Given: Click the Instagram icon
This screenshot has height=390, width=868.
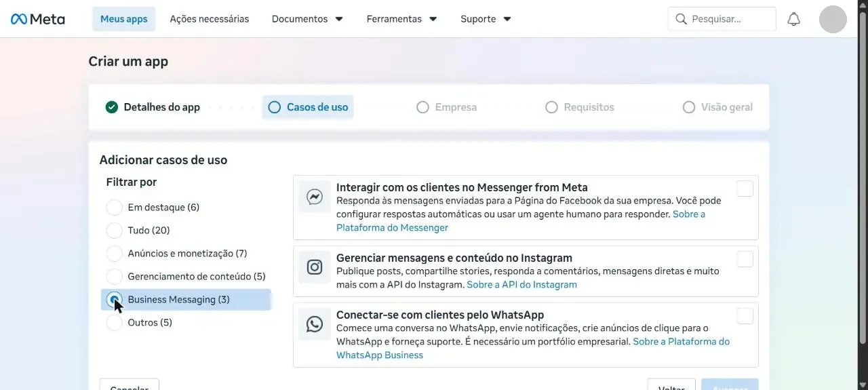Looking at the screenshot, I should [315, 267].
